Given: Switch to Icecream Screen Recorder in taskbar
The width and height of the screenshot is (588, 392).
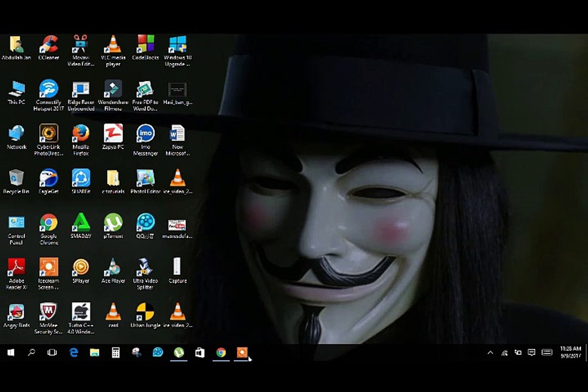Looking at the screenshot, I should (x=242, y=353).
